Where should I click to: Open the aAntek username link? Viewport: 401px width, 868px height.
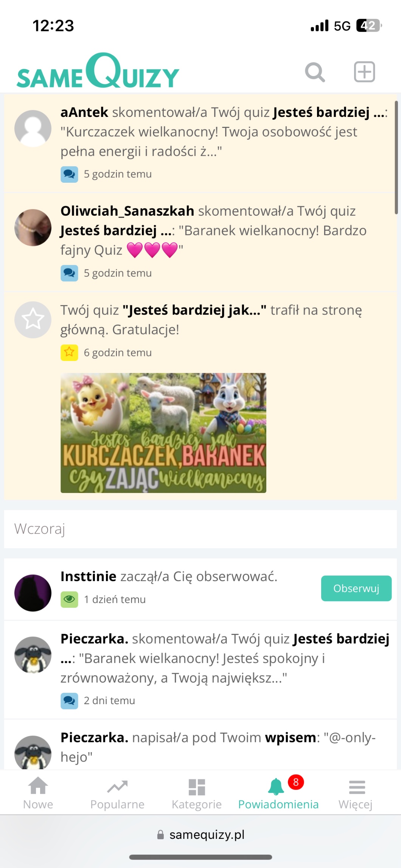[x=84, y=112]
